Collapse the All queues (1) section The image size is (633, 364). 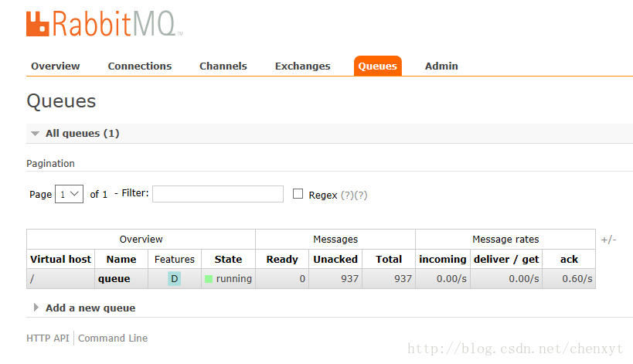(x=82, y=134)
